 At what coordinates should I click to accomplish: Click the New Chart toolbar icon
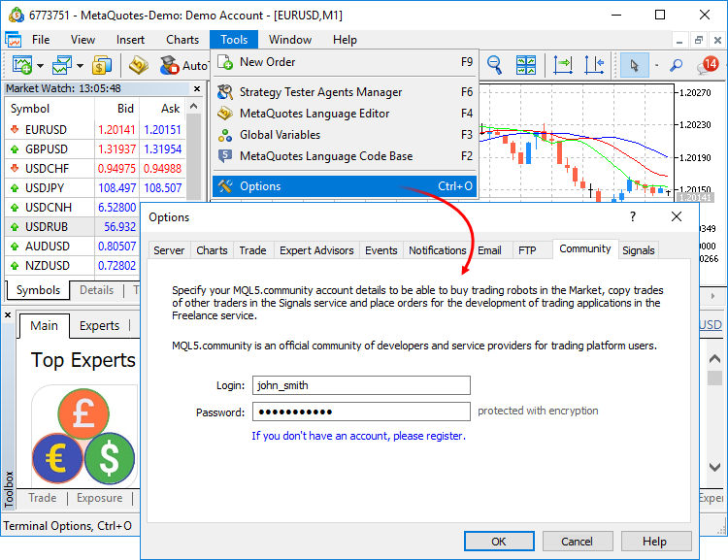(x=21, y=65)
